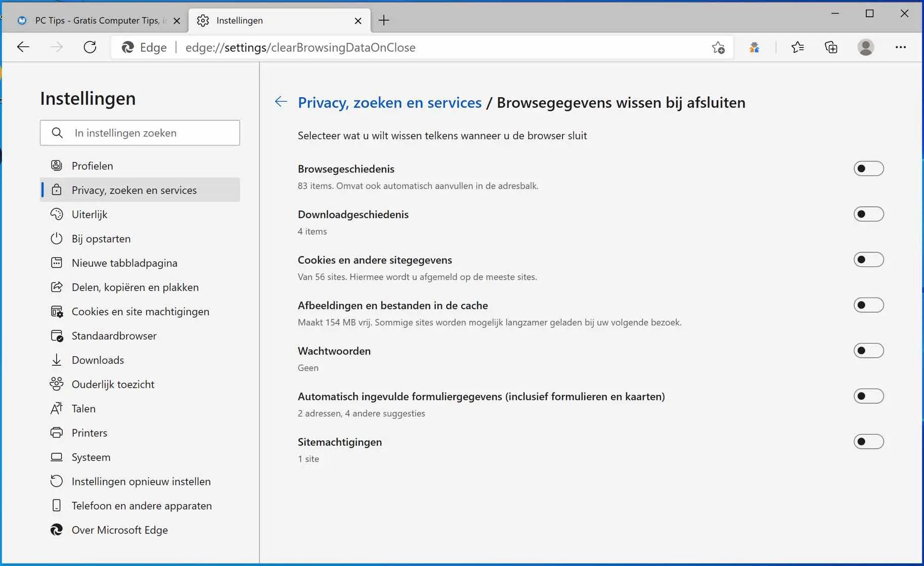Click the "Van 56 sites" description text
Image resolution: width=924 pixels, height=566 pixels.
pyautogui.click(x=417, y=277)
